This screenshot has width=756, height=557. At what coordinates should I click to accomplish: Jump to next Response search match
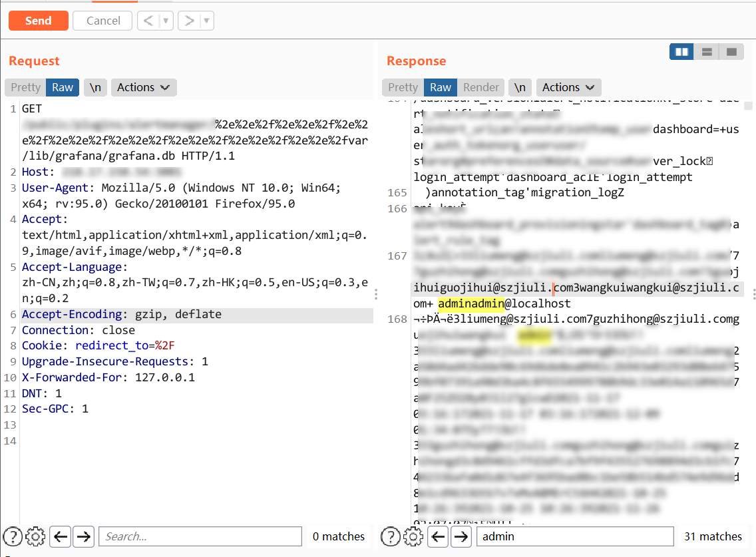click(x=461, y=536)
